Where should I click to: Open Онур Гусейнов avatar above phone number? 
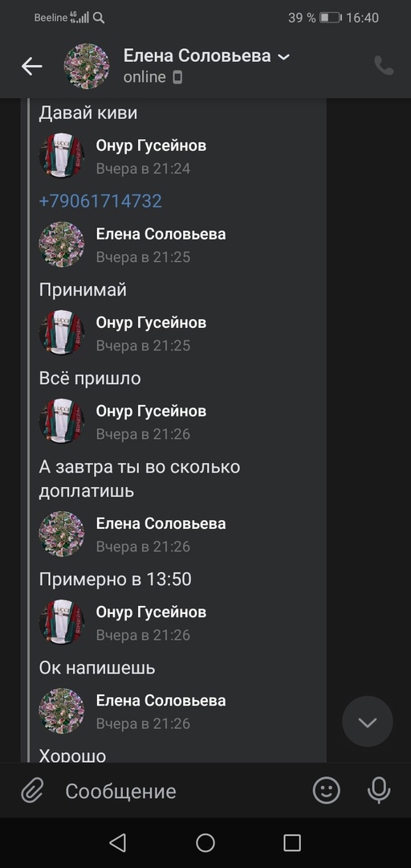[x=61, y=156]
